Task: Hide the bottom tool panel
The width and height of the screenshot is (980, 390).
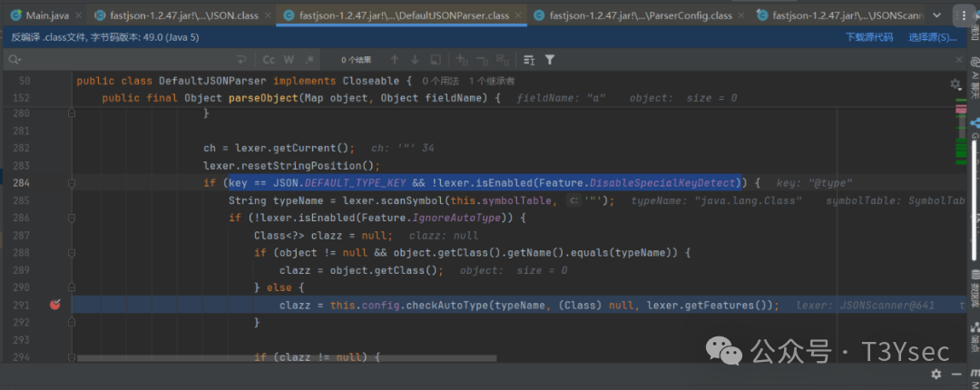Action: [957, 374]
